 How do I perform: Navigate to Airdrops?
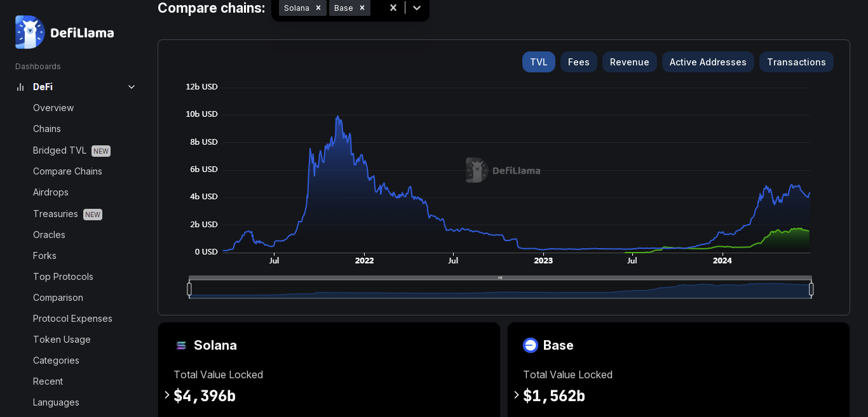(x=51, y=192)
